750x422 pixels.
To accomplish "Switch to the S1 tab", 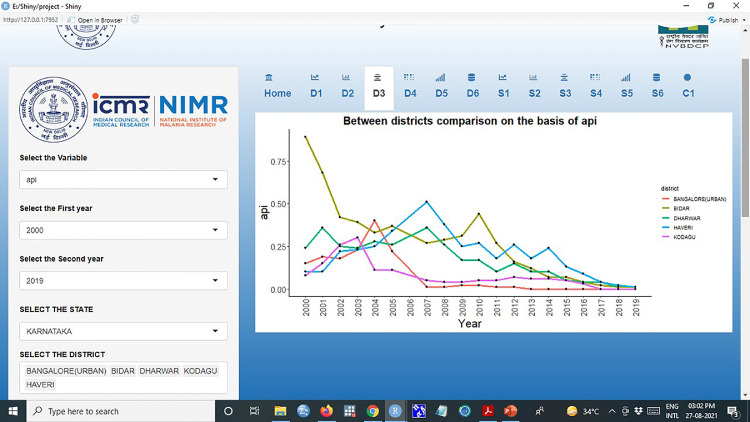I will (x=503, y=86).
